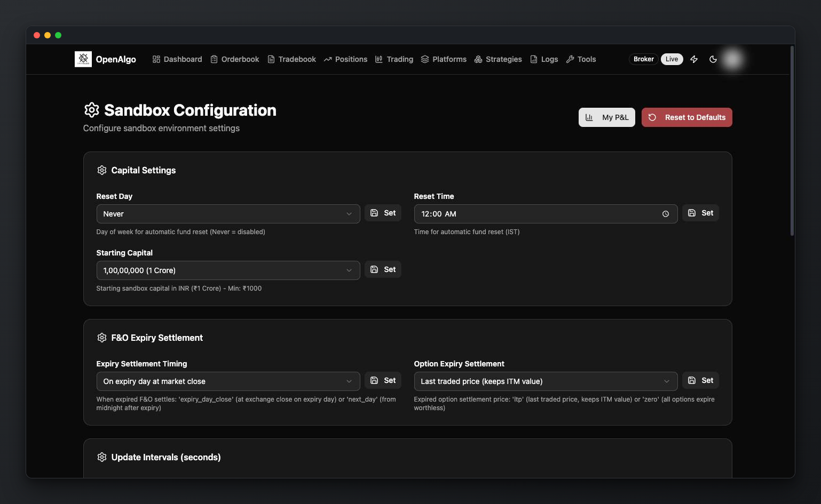Open the Tools menu
The height and width of the screenshot is (504, 821).
click(x=581, y=59)
